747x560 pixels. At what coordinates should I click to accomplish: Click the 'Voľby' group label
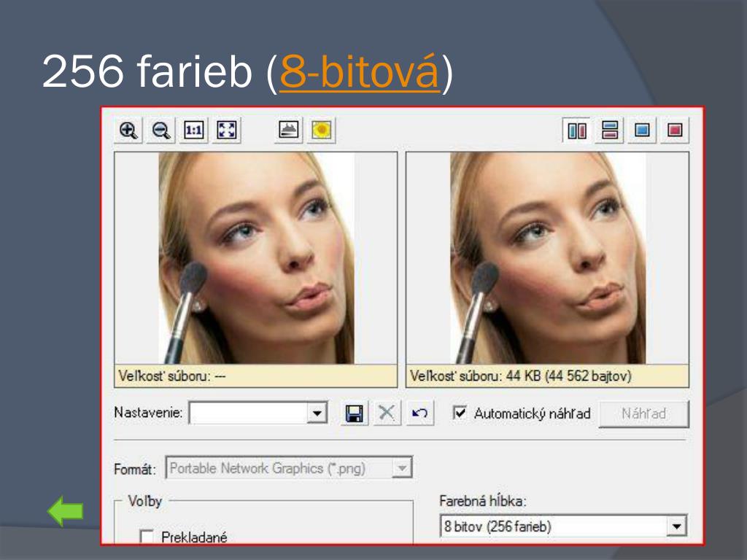145,501
